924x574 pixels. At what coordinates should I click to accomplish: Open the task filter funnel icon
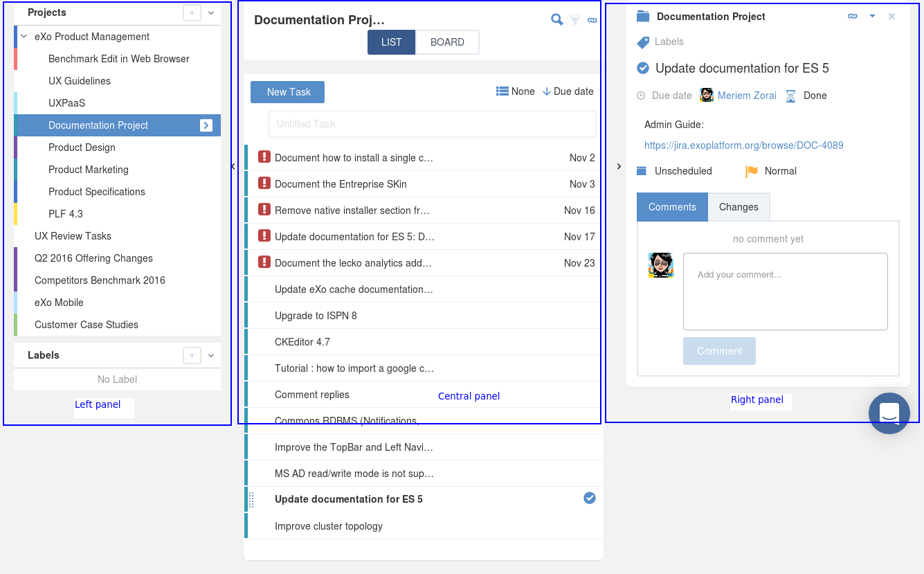point(574,20)
